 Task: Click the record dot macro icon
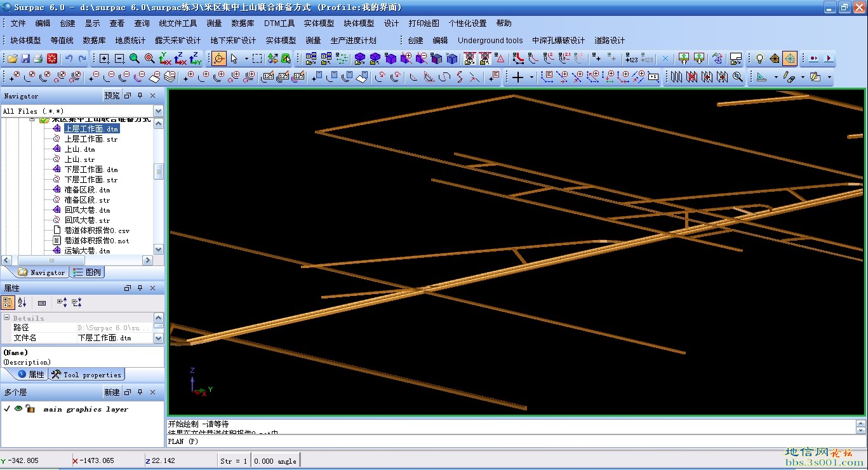point(813,58)
